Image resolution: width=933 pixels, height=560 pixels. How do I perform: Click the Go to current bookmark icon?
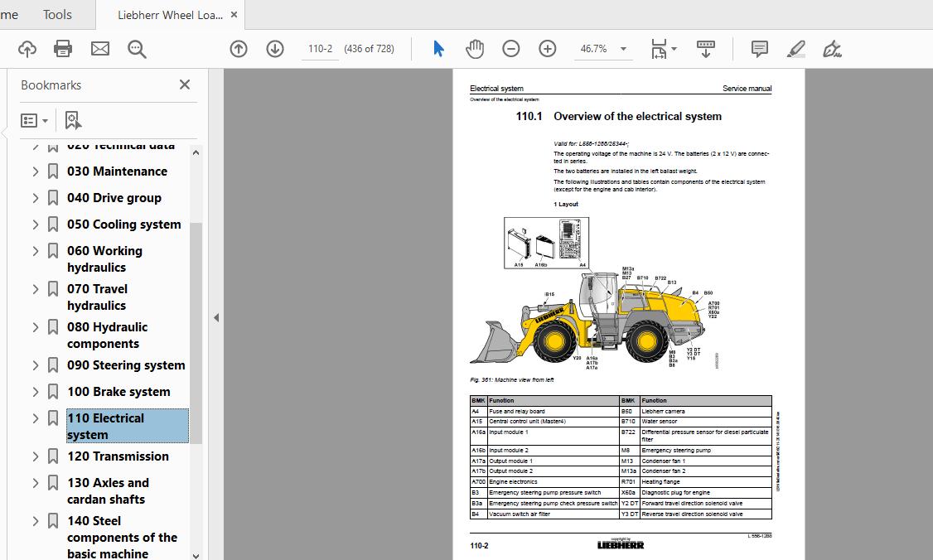pos(73,120)
